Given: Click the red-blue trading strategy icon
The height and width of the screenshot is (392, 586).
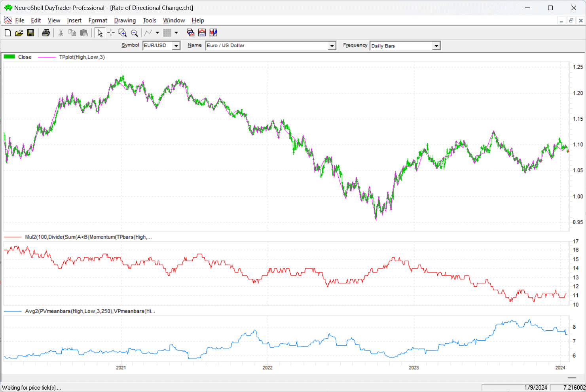Looking at the screenshot, I should click(214, 33).
